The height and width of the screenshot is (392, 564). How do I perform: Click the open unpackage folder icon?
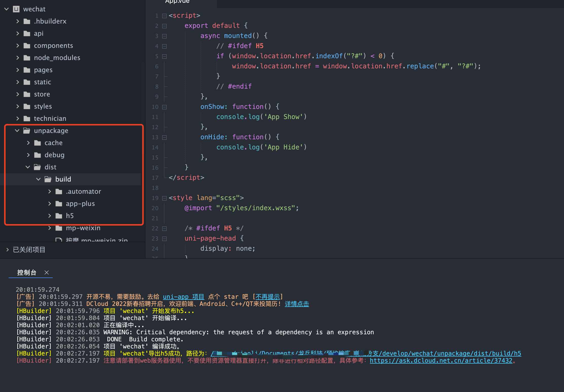click(x=27, y=131)
